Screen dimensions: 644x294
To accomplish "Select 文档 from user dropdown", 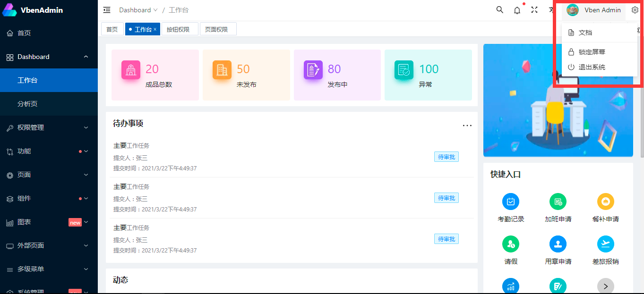I will point(600,33).
